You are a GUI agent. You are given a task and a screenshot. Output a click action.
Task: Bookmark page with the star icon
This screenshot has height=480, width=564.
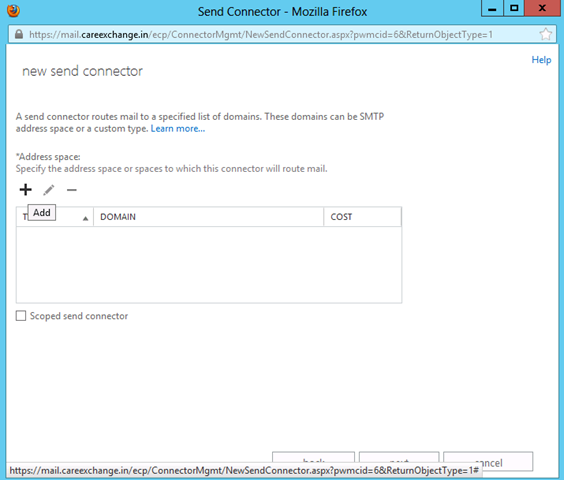[545, 34]
